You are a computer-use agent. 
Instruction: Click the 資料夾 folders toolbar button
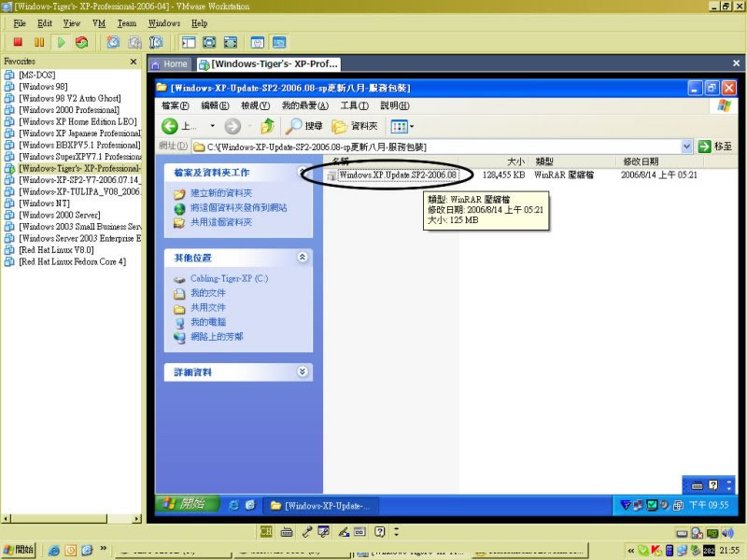(355, 126)
